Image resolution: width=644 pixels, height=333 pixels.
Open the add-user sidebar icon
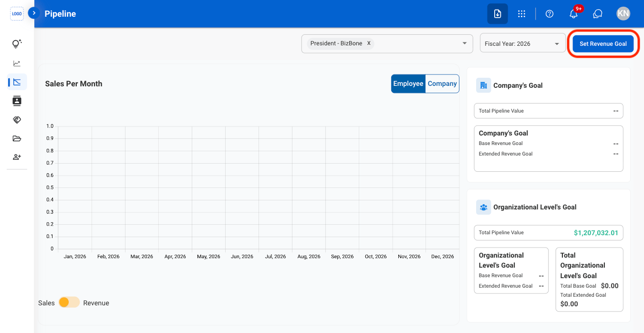point(17,157)
